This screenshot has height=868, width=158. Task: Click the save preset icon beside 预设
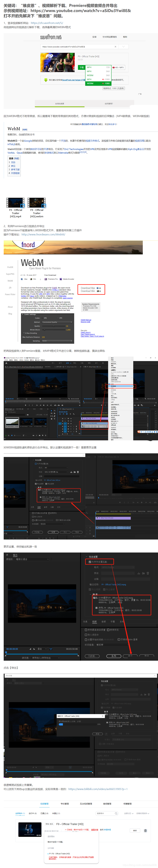click(139, 573)
